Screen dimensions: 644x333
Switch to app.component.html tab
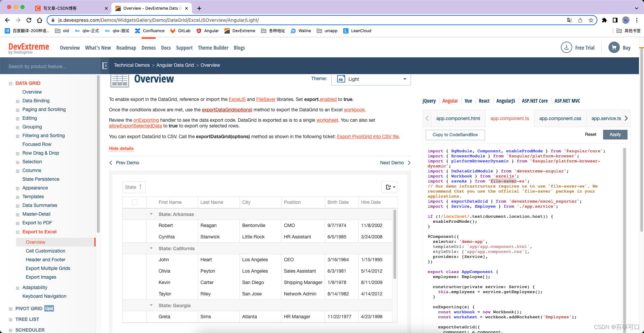(x=458, y=118)
